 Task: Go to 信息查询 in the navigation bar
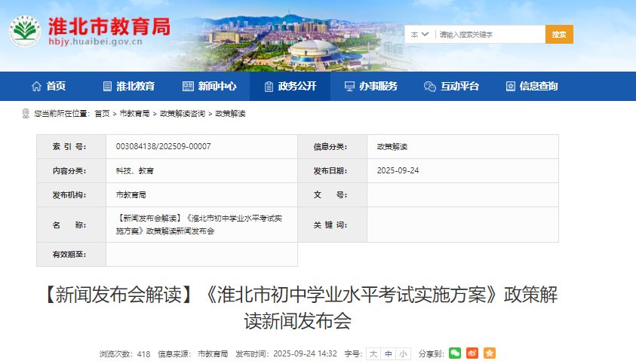[531, 87]
